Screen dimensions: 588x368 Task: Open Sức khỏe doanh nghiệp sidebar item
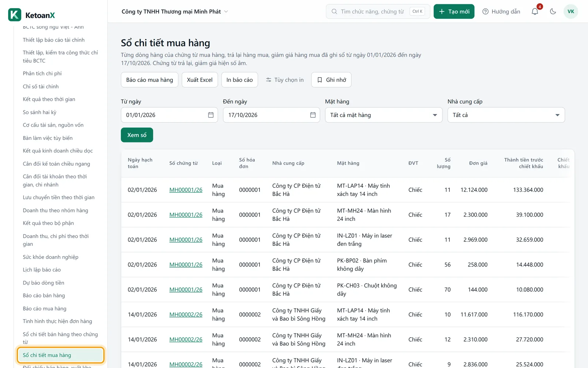pyautogui.click(x=50, y=257)
